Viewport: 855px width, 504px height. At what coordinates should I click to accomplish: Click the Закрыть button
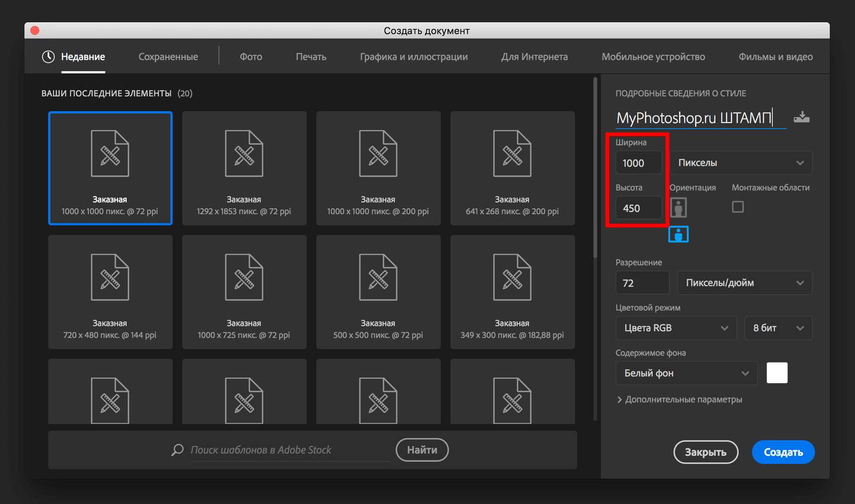point(705,452)
